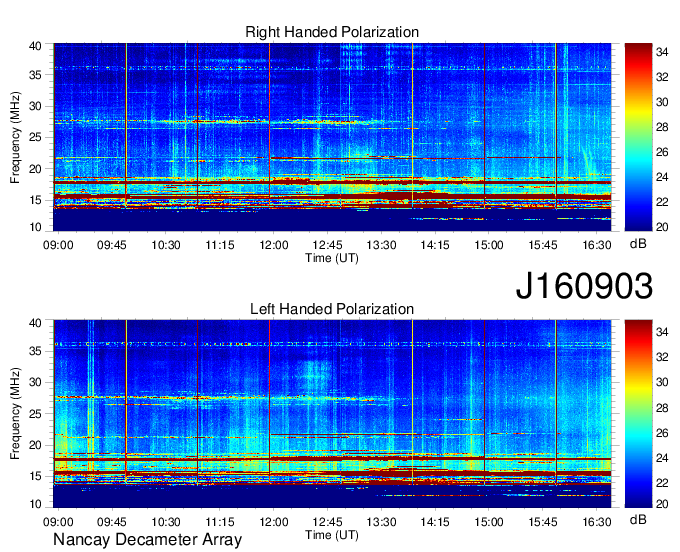The image size is (680, 552).
Task: Click the 14:15 time tick under Right Handed plot
Action: (x=435, y=245)
